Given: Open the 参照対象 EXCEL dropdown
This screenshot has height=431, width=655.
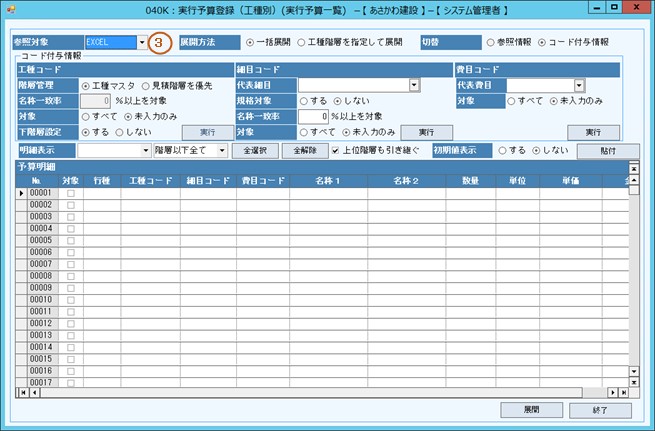Looking at the screenshot, I should pyautogui.click(x=143, y=43).
